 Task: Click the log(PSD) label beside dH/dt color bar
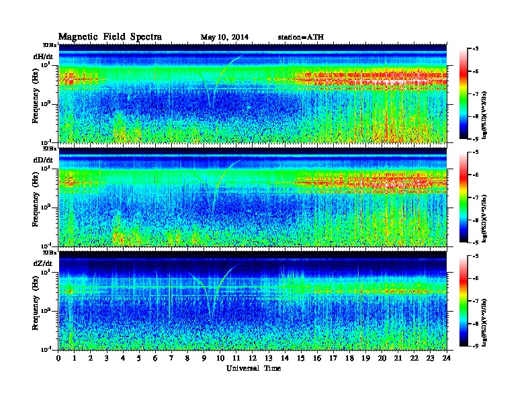(484, 116)
